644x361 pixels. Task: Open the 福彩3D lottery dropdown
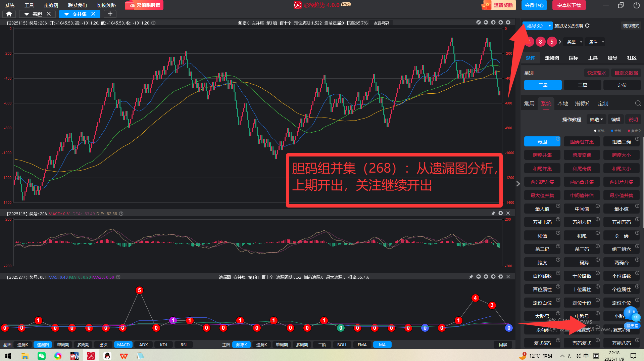coord(537,26)
